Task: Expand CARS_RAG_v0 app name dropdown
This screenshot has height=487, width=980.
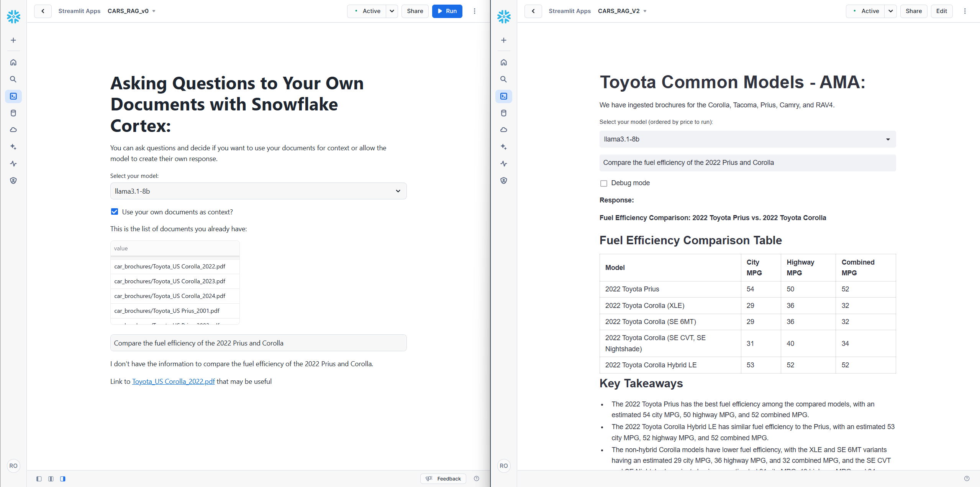Action: (154, 11)
